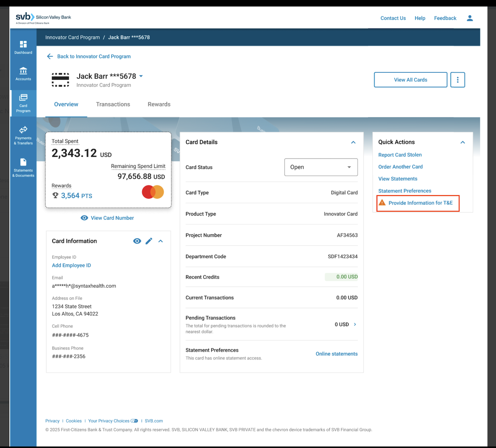Click the View All Cards button

click(x=410, y=80)
